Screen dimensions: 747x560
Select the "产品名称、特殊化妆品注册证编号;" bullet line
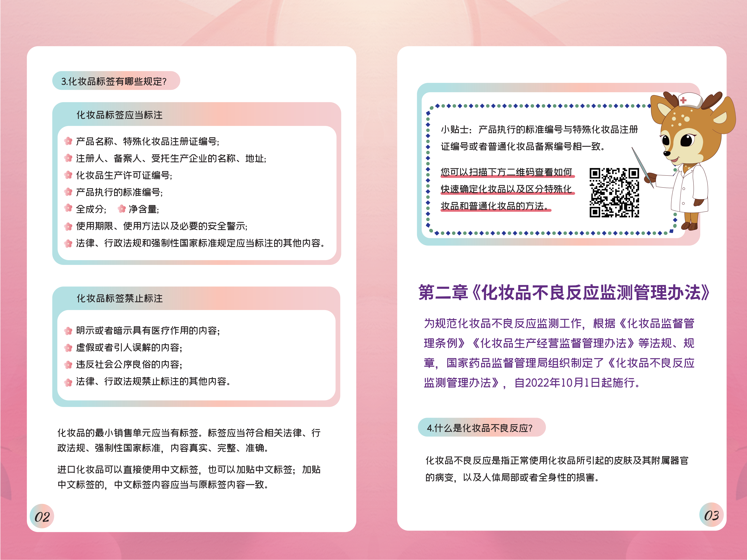pos(148,141)
